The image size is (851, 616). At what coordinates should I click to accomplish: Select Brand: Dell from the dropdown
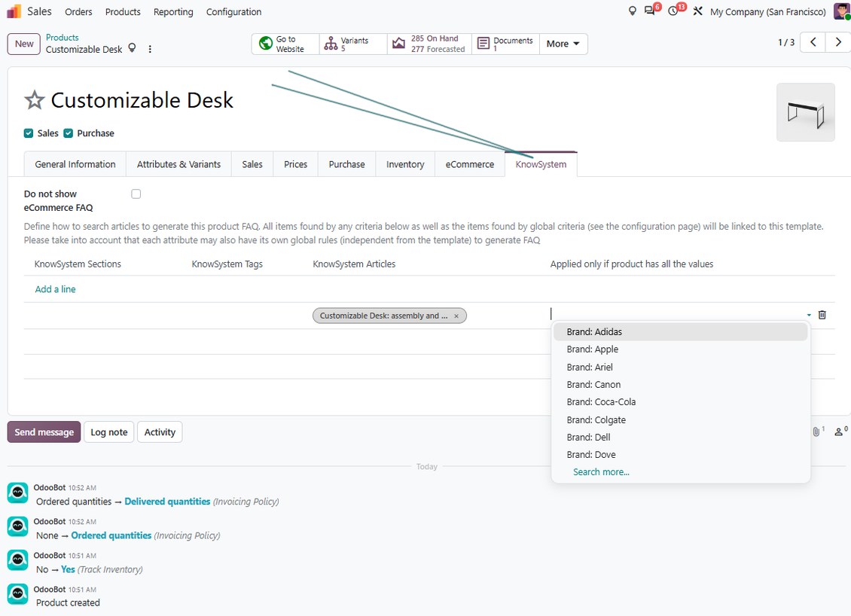point(680,437)
